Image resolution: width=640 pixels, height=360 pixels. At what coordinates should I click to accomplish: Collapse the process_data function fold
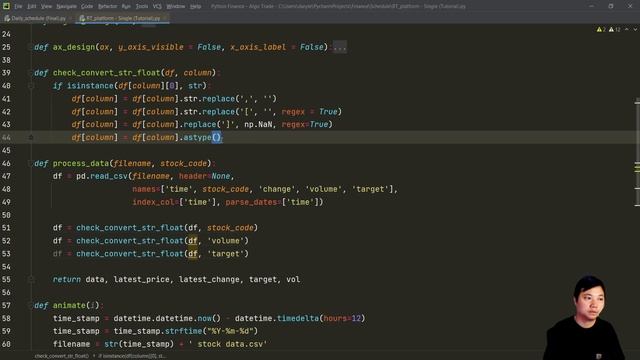(31, 164)
